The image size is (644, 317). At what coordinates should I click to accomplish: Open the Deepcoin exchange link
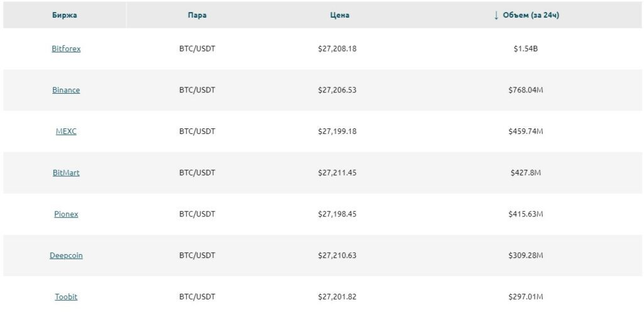tap(66, 255)
